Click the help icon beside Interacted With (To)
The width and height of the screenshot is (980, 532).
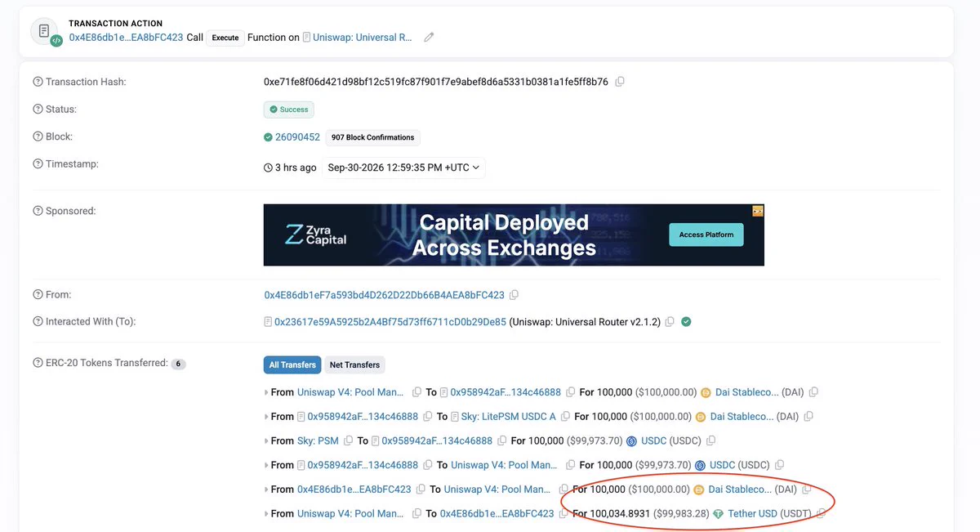(38, 322)
